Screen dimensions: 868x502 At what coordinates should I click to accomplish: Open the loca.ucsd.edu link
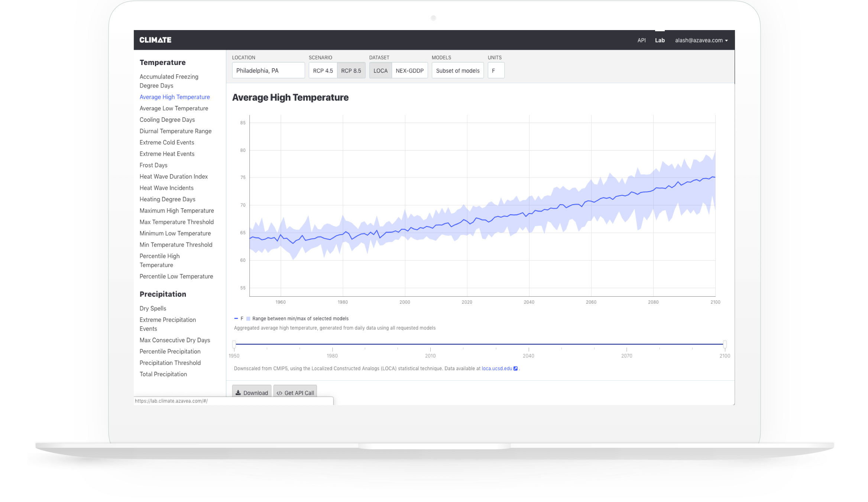[496, 368]
